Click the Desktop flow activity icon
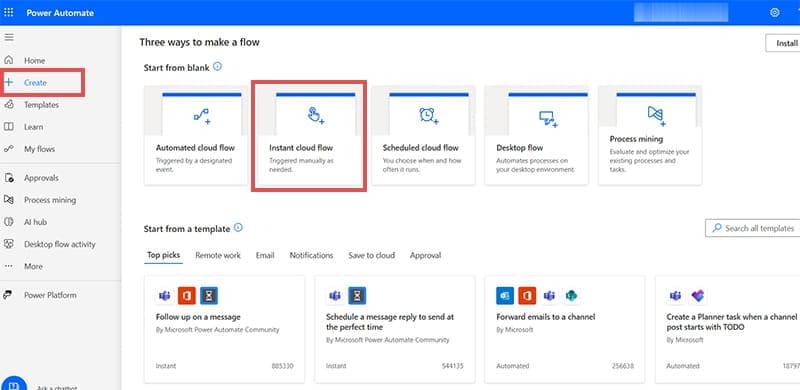The height and width of the screenshot is (390, 800). click(x=9, y=244)
